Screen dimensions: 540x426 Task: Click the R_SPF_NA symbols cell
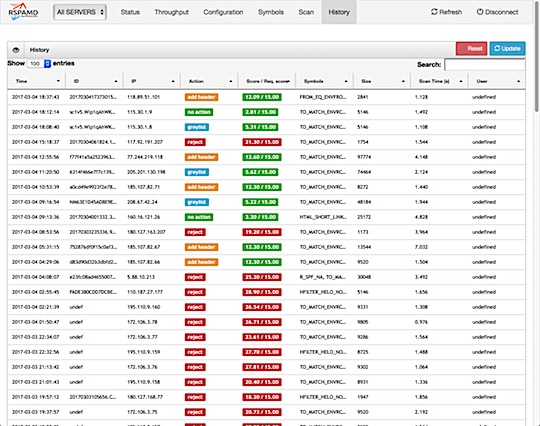pos(323,277)
